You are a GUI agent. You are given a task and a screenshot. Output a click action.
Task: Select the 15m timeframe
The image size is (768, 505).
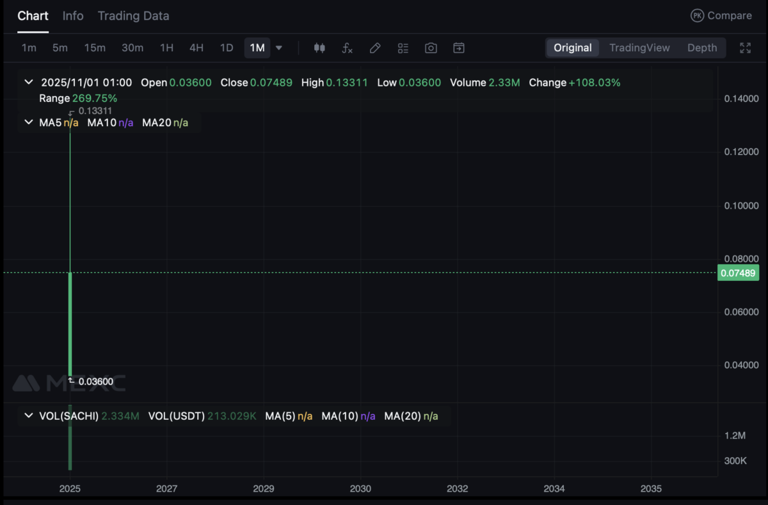(x=95, y=48)
